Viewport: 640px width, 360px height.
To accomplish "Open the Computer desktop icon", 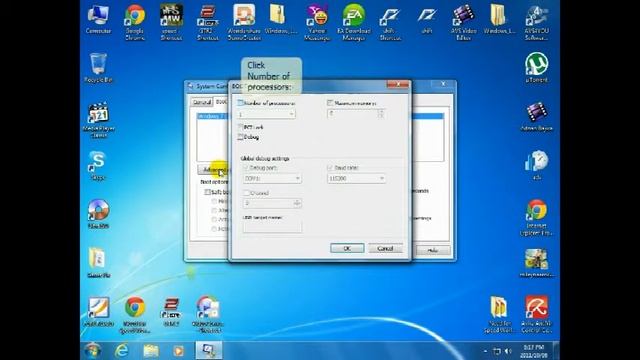I will (x=98, y=20).
